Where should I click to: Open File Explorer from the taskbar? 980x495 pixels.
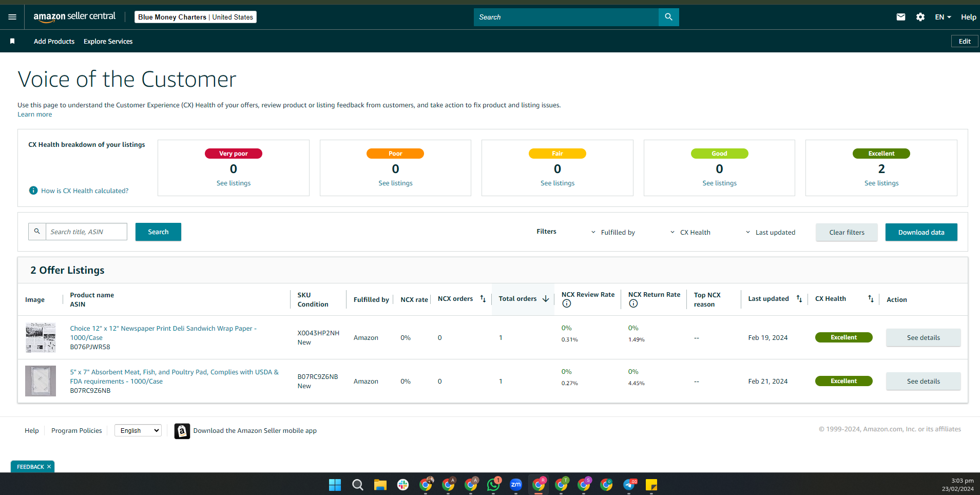point(380,485)
